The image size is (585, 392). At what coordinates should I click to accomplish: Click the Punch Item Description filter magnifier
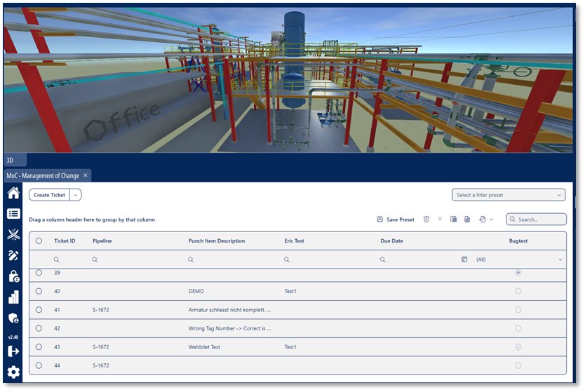coord(191,259)
